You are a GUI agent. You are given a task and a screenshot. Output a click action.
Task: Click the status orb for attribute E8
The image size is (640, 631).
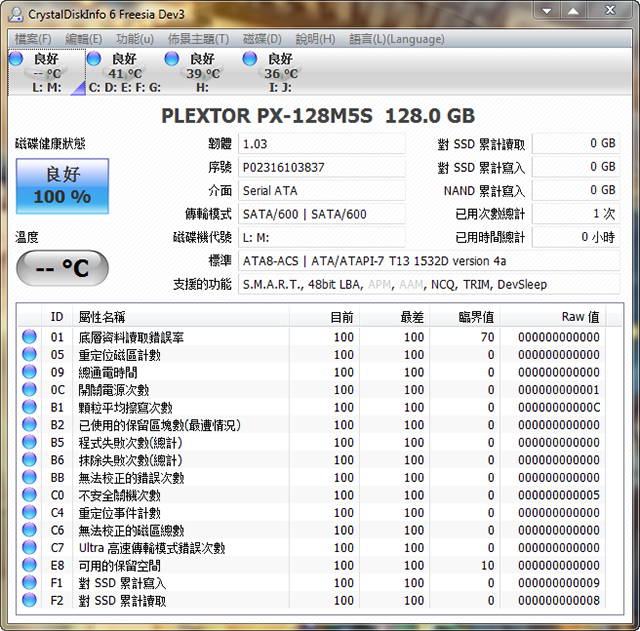click(29, 565)
